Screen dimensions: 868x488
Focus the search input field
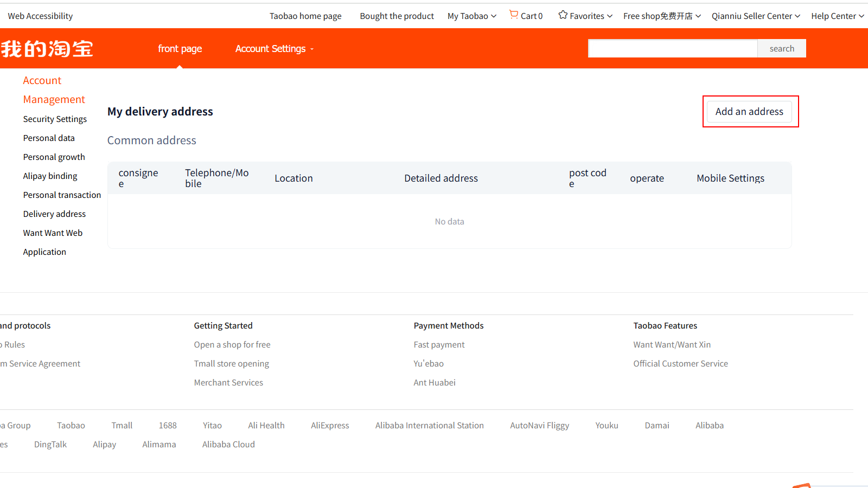pyautogui.click(x=672, y=49)
